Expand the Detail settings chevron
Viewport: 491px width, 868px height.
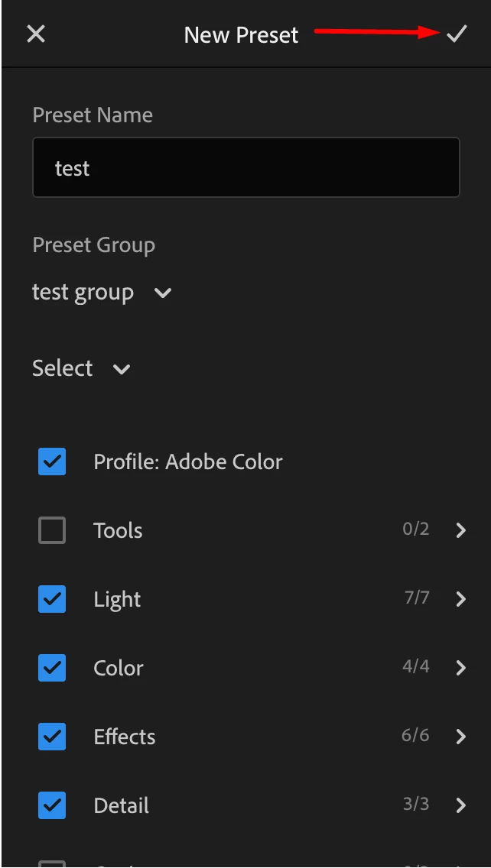pos(460,805)
